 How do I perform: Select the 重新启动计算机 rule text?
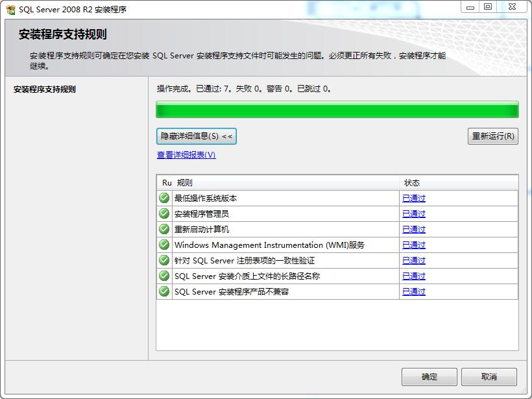tap(202, 230)
